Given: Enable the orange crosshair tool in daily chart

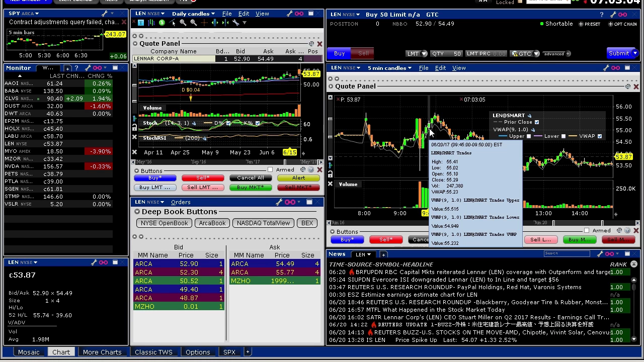Looking at the screenshot, I should pos(204,23).
